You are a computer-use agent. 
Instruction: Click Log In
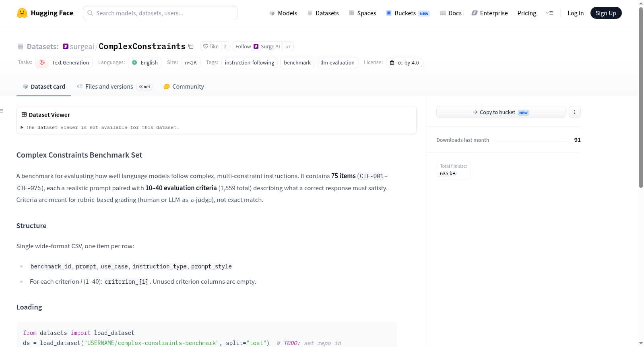(576, 13)
